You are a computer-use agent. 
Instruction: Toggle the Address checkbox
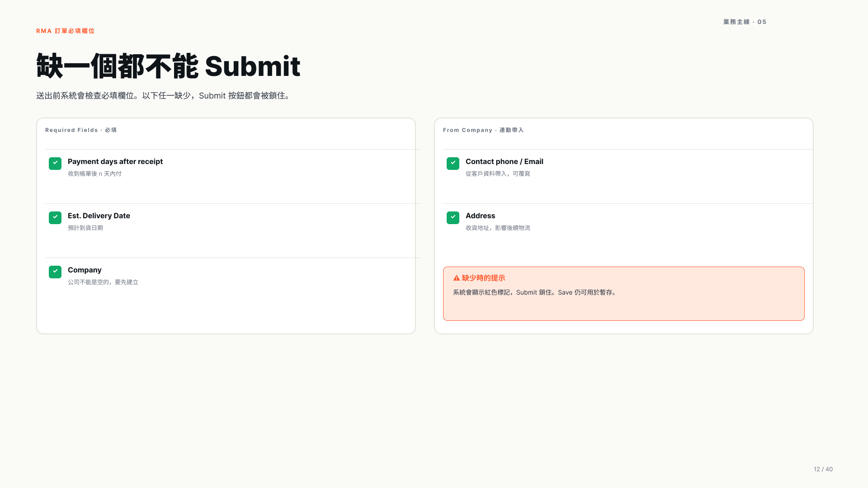[453, 218]
